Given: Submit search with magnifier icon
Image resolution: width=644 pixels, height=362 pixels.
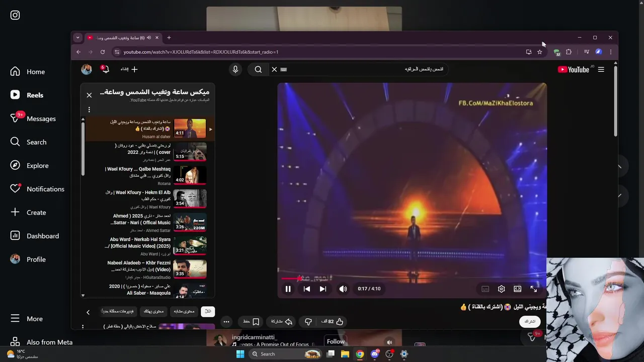Looking at the screenshot, I should (x=258, y=69).
